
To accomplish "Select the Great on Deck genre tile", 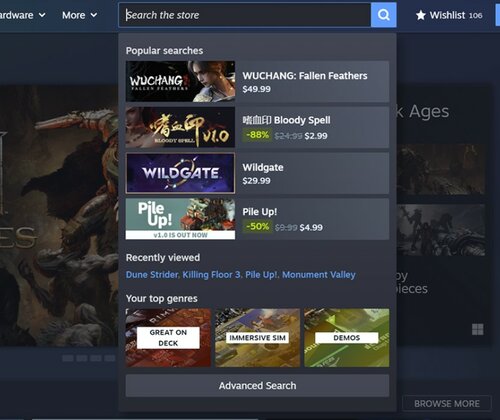I will tap(168, 338).
